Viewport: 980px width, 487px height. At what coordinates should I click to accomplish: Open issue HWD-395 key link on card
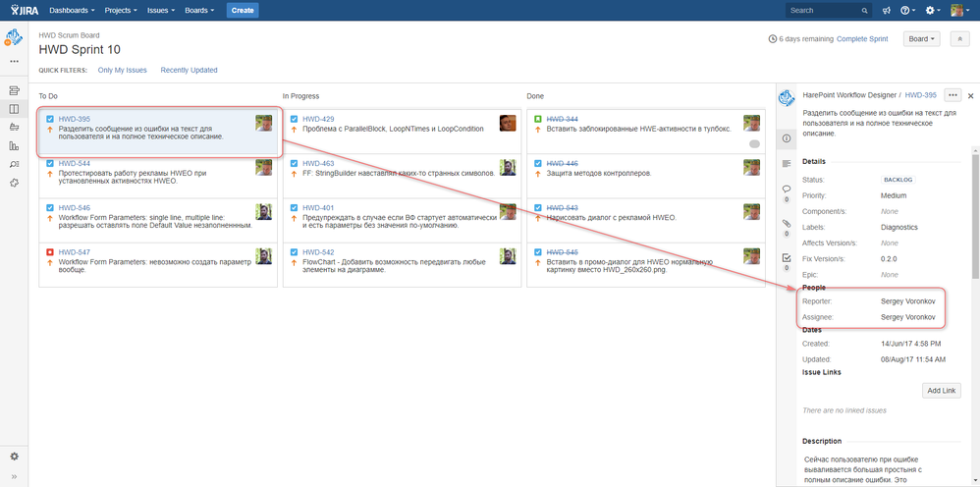pyautogui.click(x=75, y=119)
